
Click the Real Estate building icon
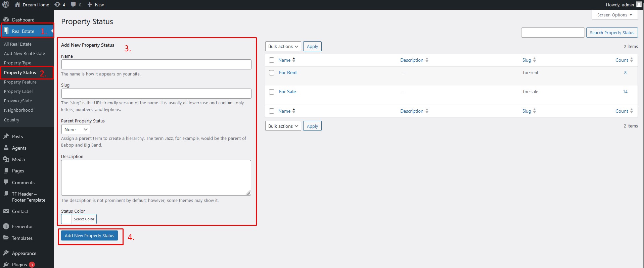(6, 31)
